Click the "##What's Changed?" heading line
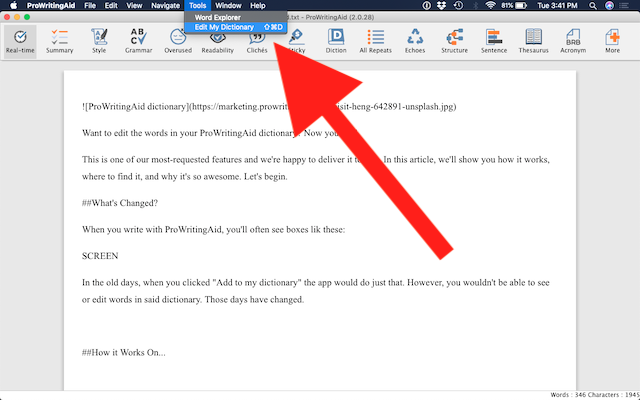This screenshot has height=400, width=640. pos(120,203)
